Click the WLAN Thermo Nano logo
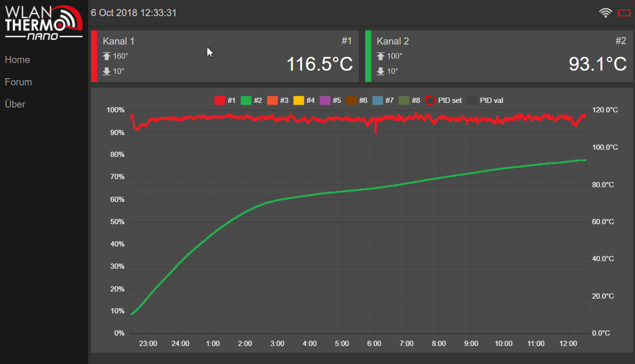Image resolution: width=635 pixels, height=364 pixels. tap(43, 22)
